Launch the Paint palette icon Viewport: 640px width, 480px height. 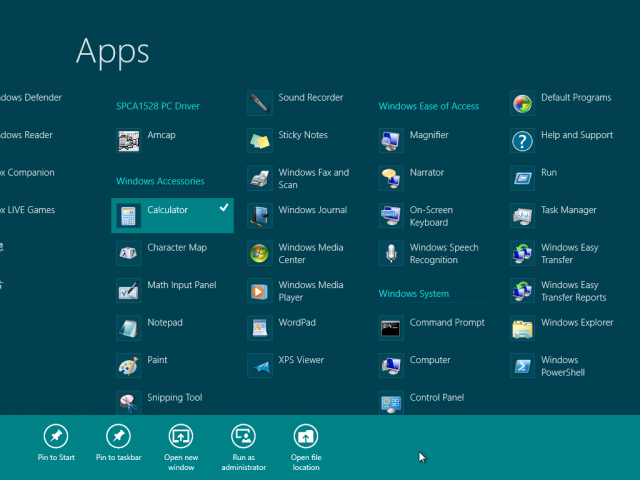click(x=129, y=366)
